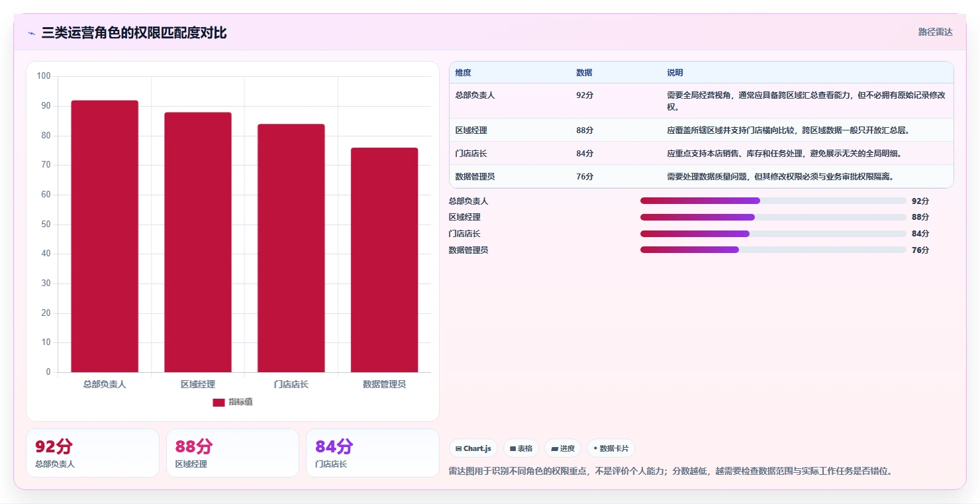Click the 76分 value beside progress bar

tap(920, 250)
